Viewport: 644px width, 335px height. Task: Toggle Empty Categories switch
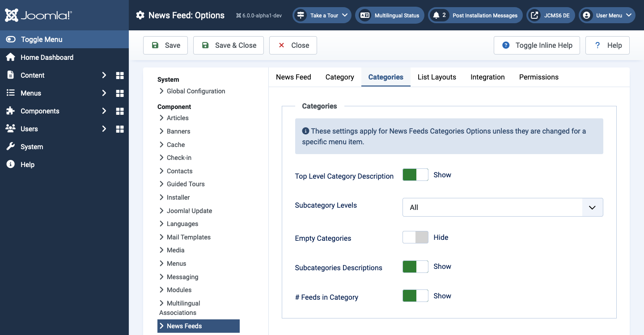(x=415, y=237)
